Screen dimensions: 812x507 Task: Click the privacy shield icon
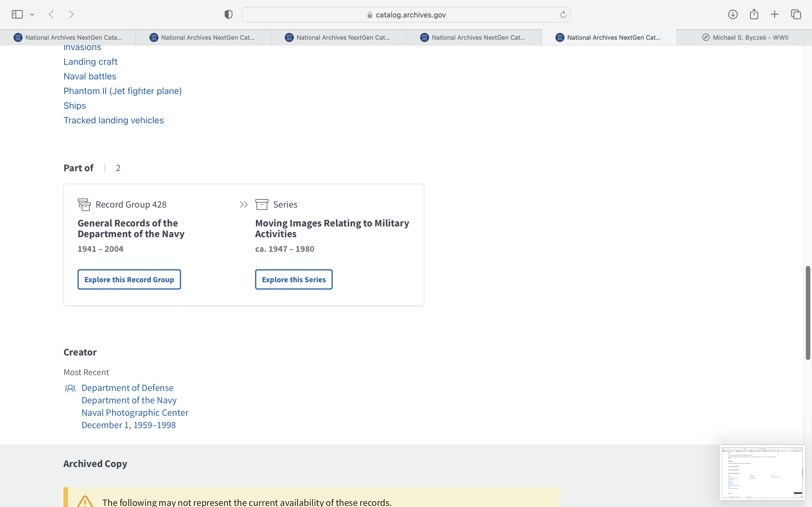point(228,14)
